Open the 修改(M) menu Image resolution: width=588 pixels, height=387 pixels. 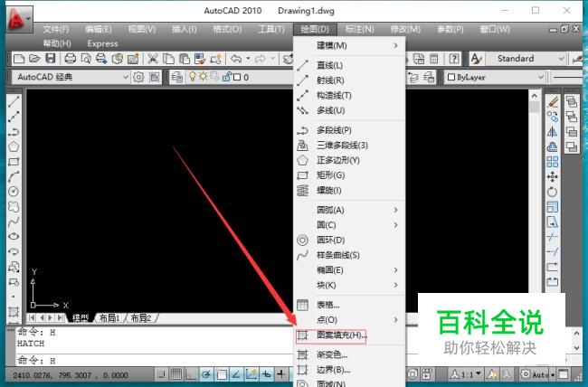405,29
